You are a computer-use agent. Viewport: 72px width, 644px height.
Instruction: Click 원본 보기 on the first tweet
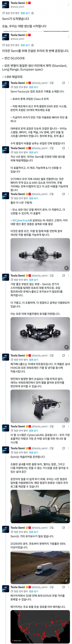[x=25, y=13]
